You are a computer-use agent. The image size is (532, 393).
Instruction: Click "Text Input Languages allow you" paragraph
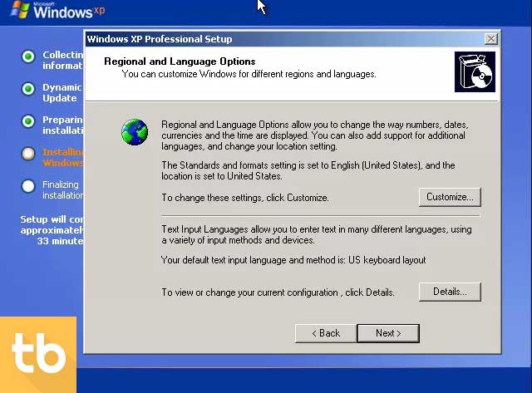tap(316, 234)
